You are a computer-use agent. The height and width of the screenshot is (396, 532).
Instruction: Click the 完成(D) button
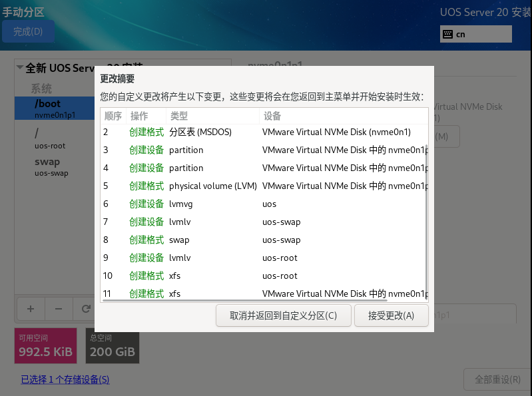coord(28,31)
